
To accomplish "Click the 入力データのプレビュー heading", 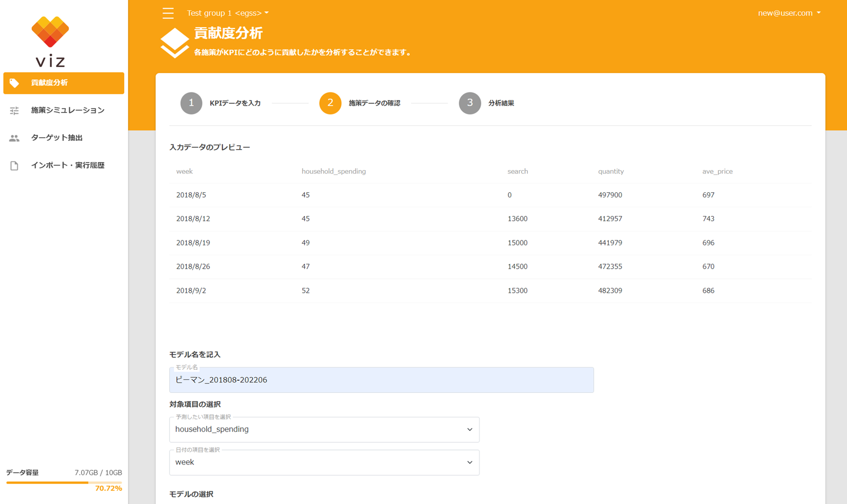I will (x=210, y=147).
